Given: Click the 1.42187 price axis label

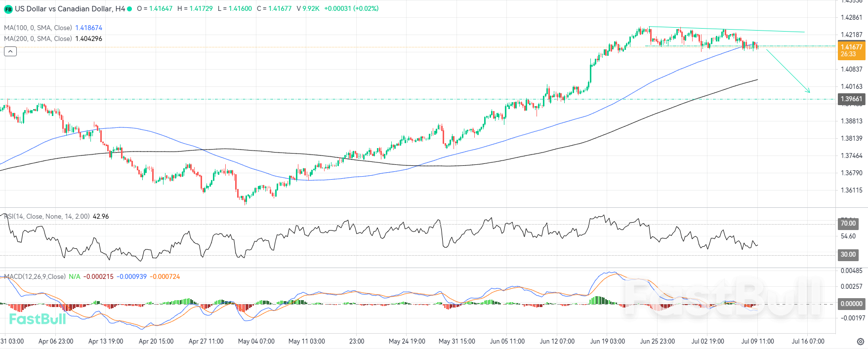Looking at the screenshot, I should pyautogui.click(x=852, y=35).
